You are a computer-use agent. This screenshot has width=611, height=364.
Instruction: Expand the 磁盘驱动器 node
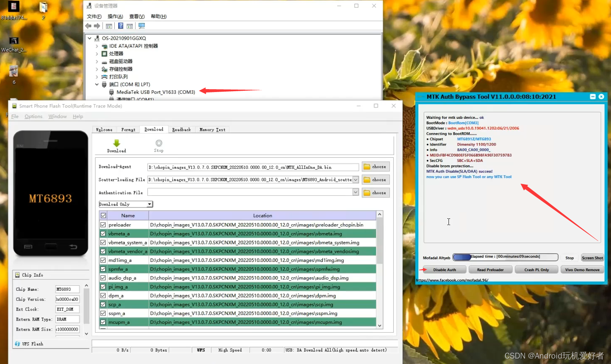[x=97, y=62]
